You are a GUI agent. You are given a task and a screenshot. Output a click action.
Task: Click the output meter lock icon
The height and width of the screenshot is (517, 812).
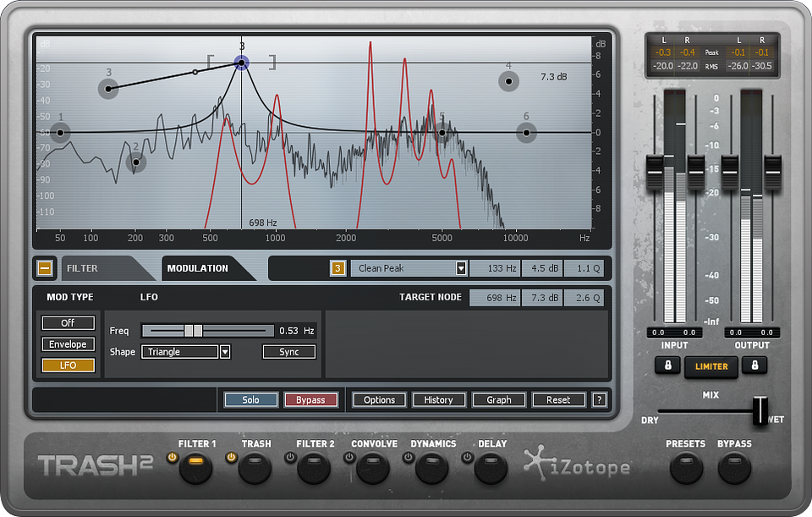[x=753, y=366]
